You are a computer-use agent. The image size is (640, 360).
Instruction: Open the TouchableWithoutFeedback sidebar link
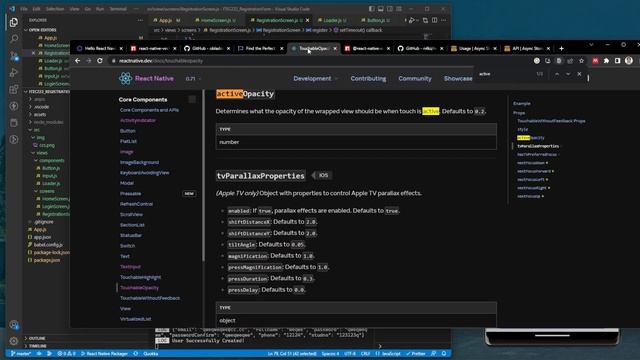[150, 298]
